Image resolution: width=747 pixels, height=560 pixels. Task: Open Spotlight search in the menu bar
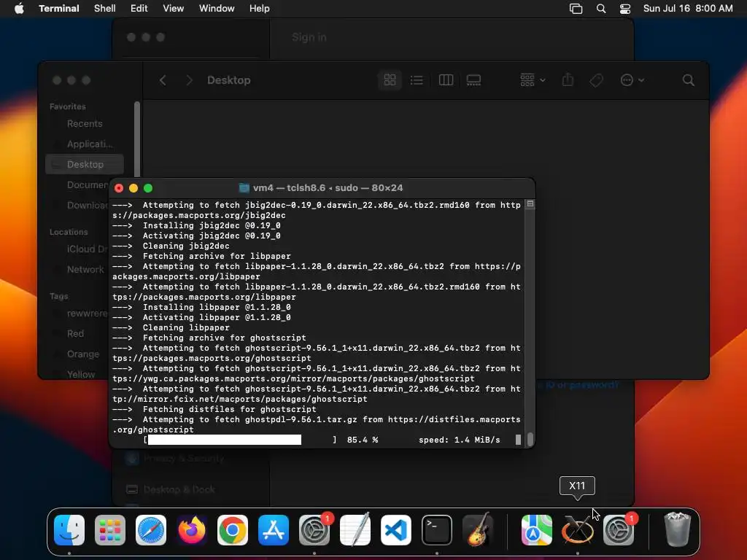coord(601,9)
